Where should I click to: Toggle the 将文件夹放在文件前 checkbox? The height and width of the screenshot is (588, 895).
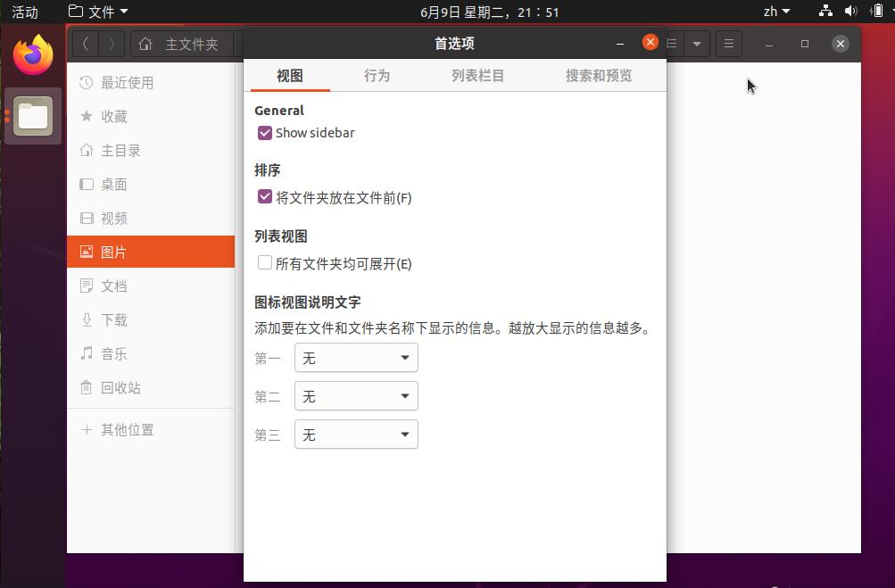coord(265,197)
